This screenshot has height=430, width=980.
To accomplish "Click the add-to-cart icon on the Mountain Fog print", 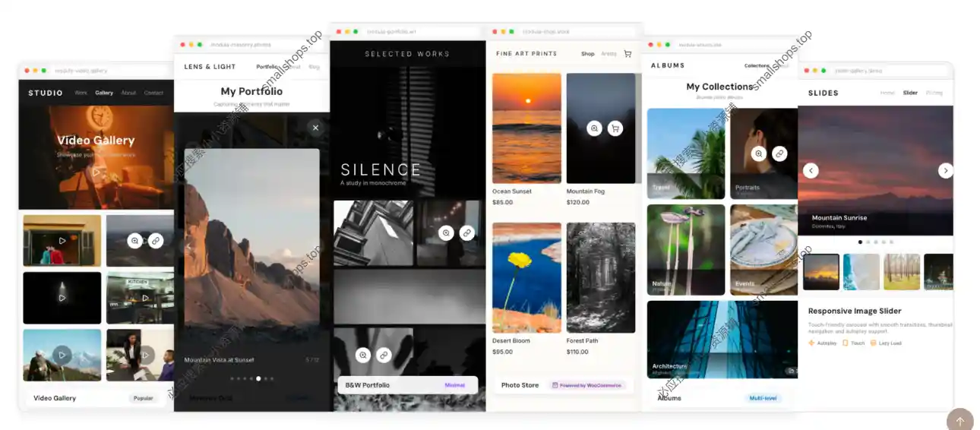I will (x=615, y=128).
